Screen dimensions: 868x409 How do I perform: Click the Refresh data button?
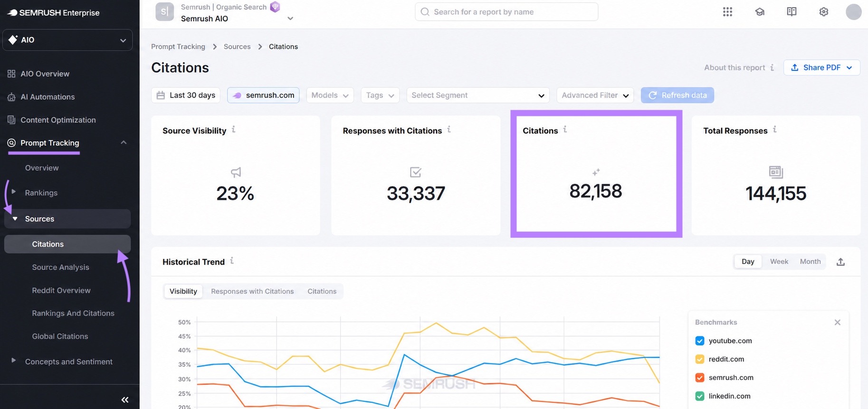click(x=677, y=95)
